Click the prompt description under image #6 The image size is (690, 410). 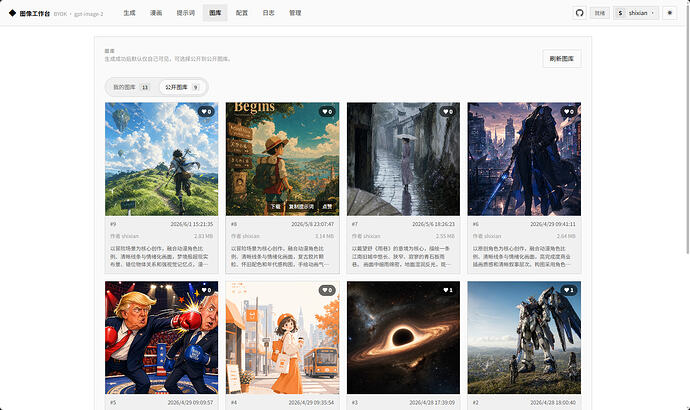pos(522,256)
